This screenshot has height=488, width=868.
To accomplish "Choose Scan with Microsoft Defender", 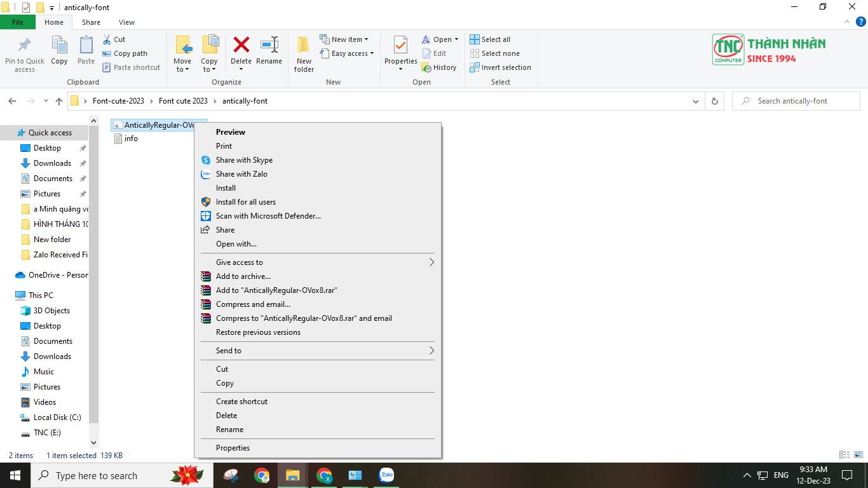I will coord(268,216).
